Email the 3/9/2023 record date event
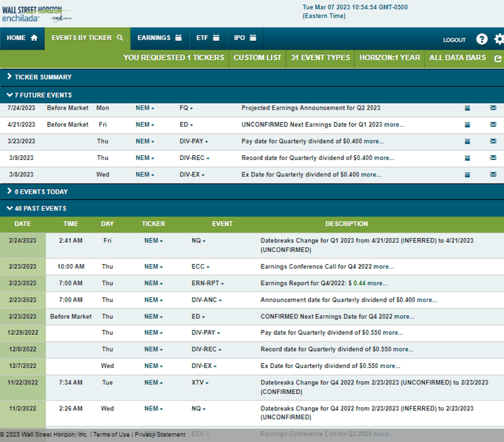 (493, 158)
